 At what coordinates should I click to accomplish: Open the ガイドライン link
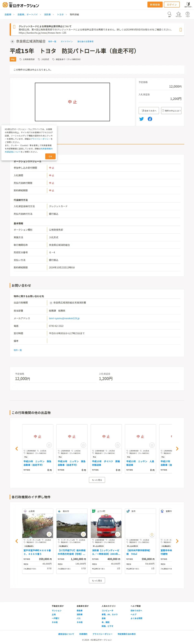67,41
